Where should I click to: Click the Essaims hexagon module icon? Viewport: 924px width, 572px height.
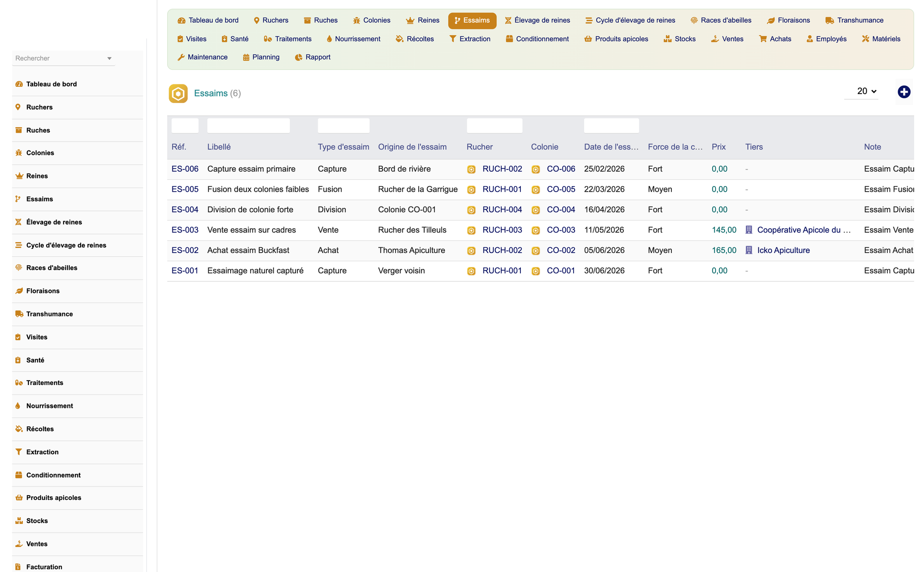178,94
